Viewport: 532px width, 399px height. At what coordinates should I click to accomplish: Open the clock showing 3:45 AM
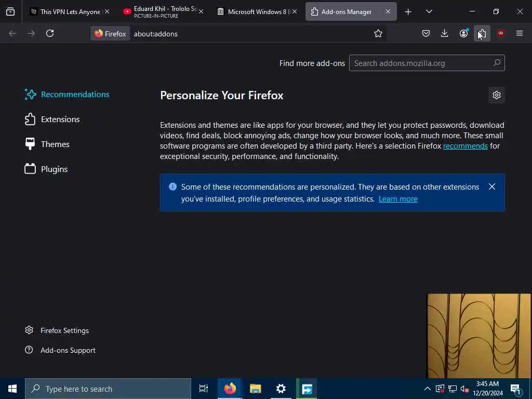click(x=488, y=389)
